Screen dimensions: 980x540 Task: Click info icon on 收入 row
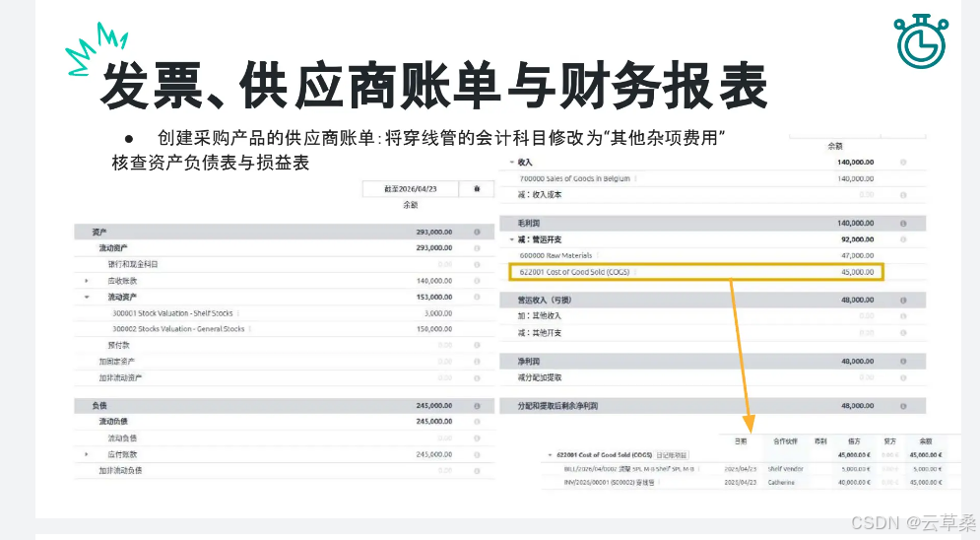click(903, 162)
